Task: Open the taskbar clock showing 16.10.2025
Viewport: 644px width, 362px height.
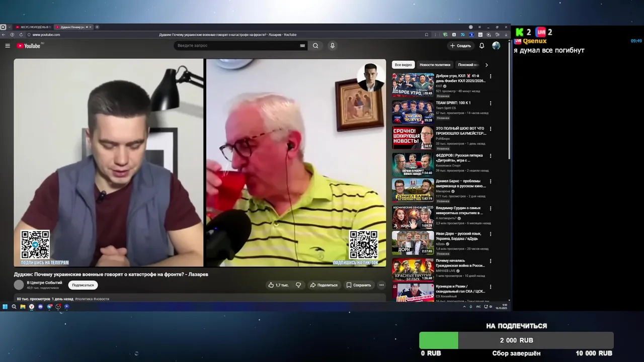Action: click(x=502, y=307)
